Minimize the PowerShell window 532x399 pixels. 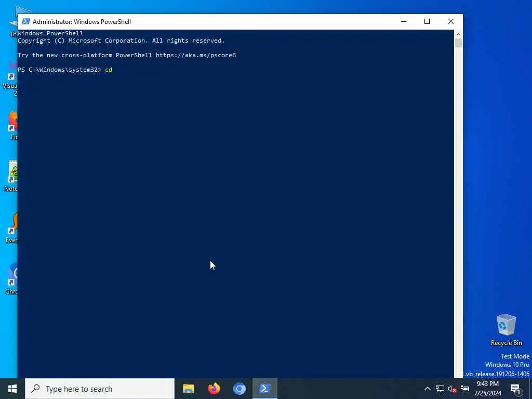coord(403,21)
